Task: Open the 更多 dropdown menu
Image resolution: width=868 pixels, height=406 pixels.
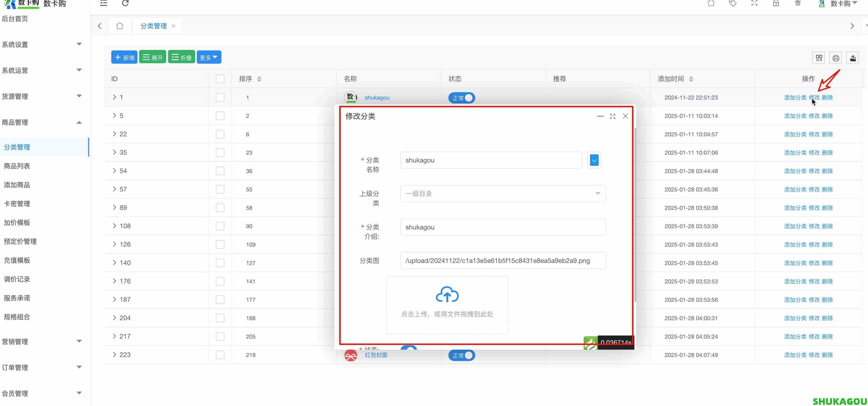Action: [x=209, y=57]
